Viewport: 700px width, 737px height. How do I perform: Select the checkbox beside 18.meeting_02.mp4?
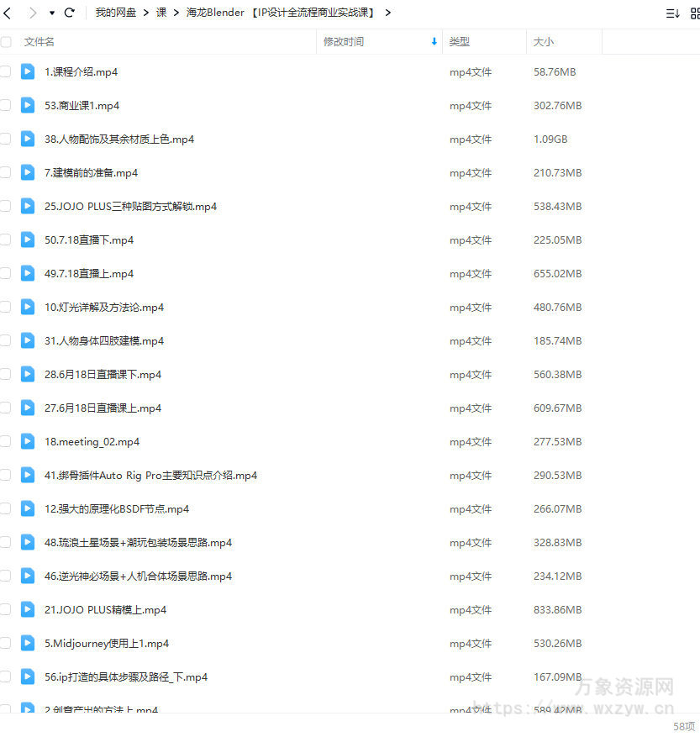(x=5, y=441)
